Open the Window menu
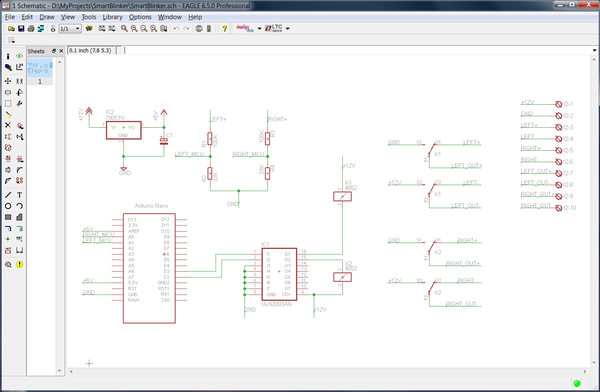The height and width of the screenshot is (392, 600). point(170,17)
